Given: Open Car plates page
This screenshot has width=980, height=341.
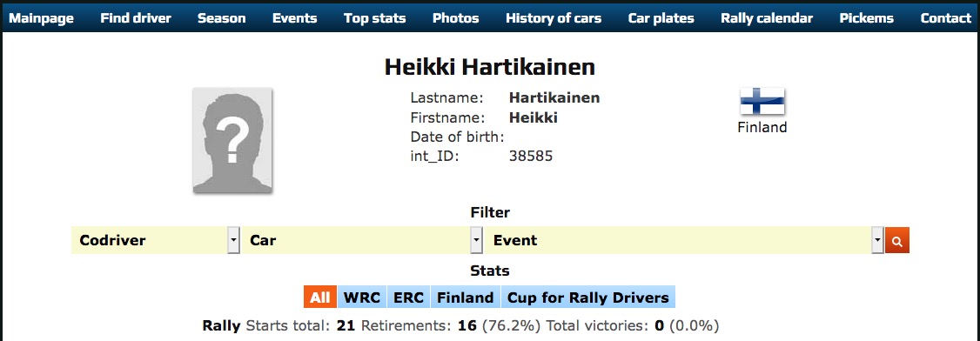Looking at the screenshot, I should tap(661, 18).
